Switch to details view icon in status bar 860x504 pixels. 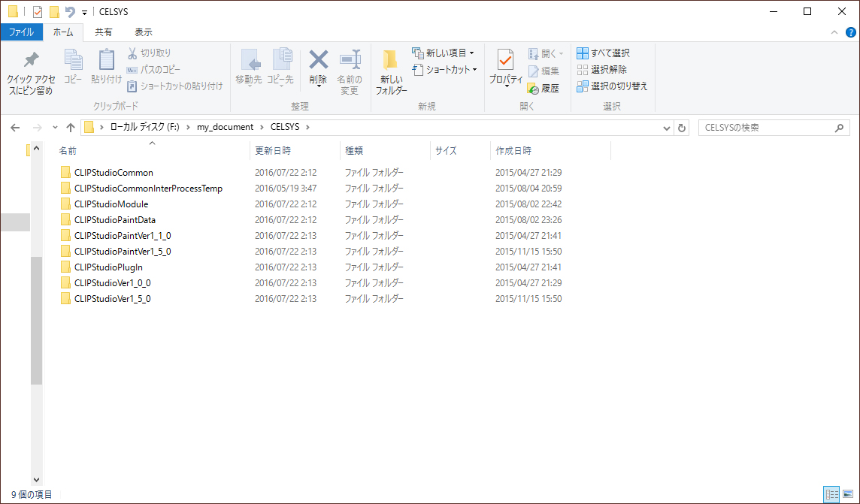831,495
